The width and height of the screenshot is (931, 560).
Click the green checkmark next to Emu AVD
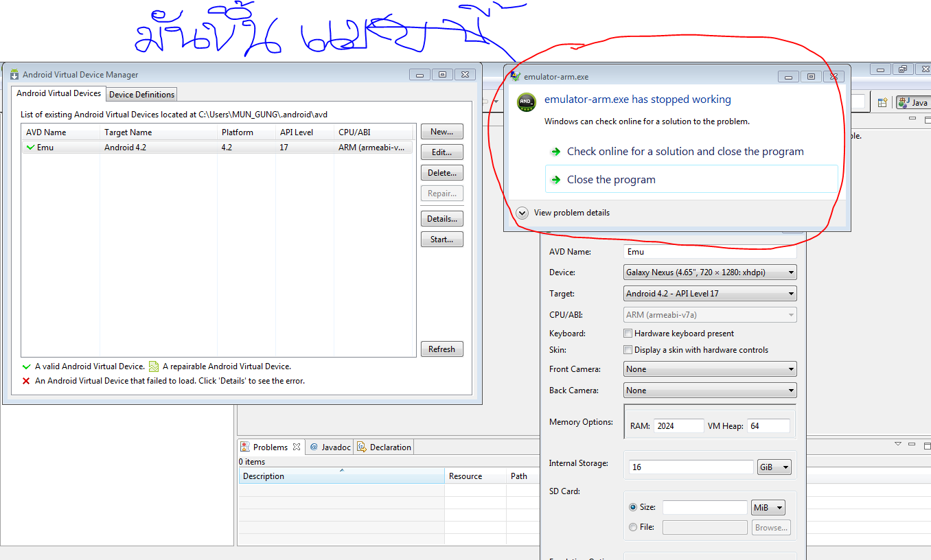(30, 147)
